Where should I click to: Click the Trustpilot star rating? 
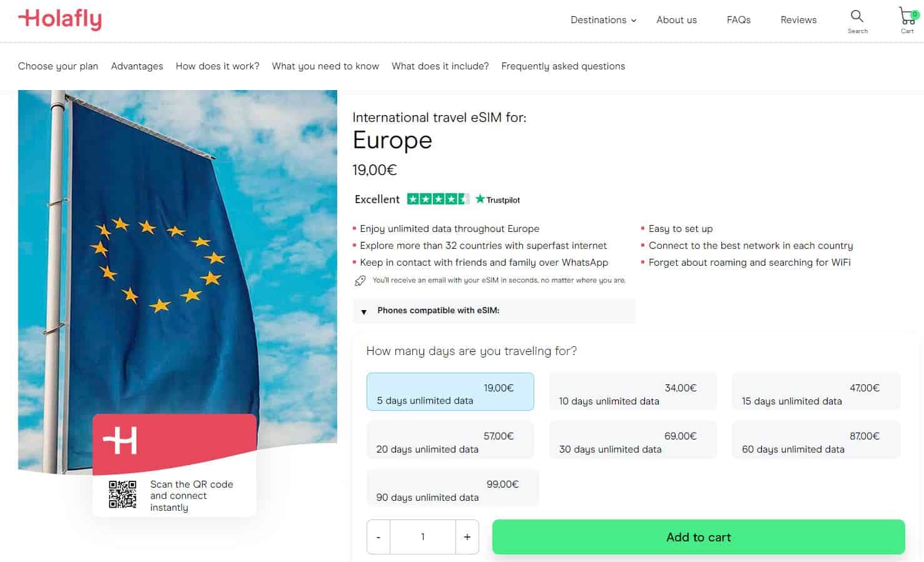pyautogui.click(x=438, y=199)
